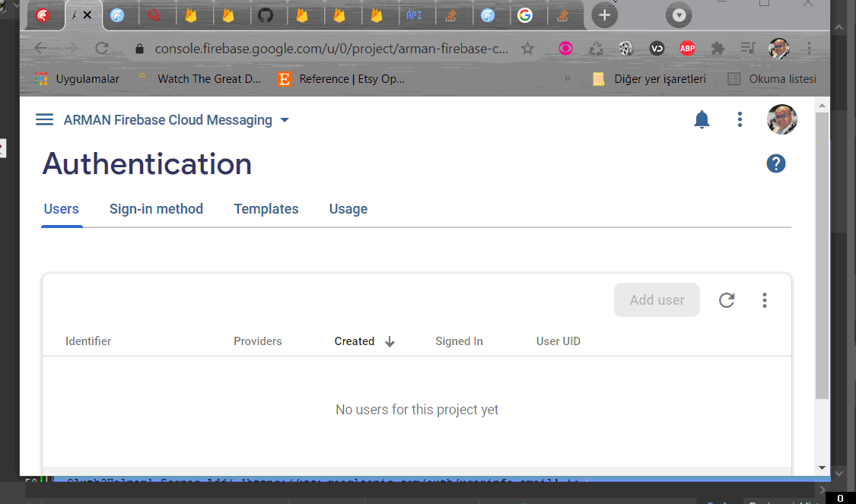The width and height of the screenshot is (856, 504).
Task: Close the active Firebase console tab
Action: (87, 15)
